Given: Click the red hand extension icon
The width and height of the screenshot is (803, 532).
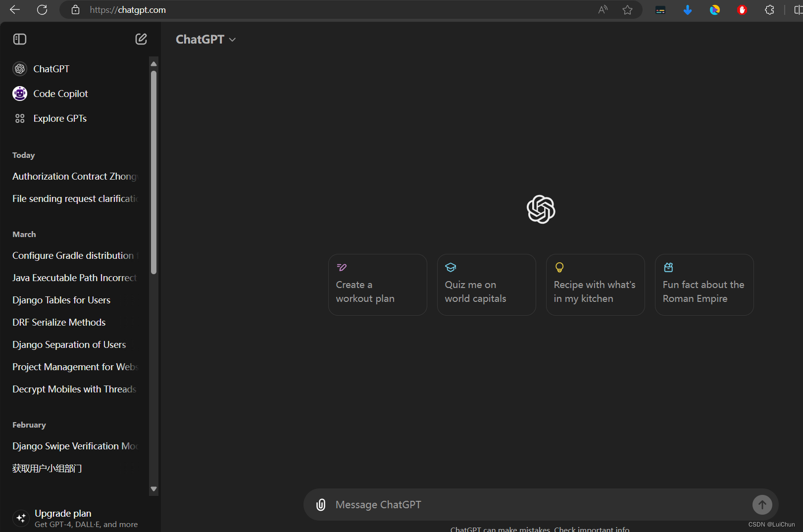Looking at the screenshot, I should [x=742, y=10].
